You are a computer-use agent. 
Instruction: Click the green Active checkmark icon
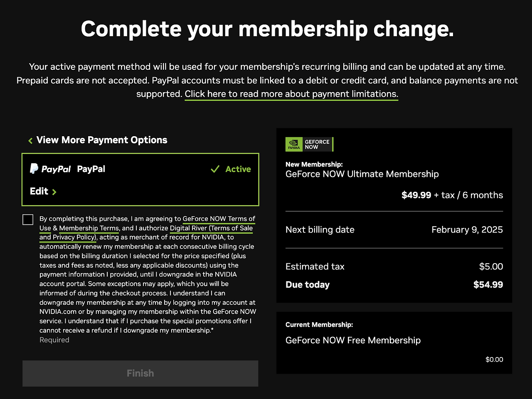[x=215, y=169]
